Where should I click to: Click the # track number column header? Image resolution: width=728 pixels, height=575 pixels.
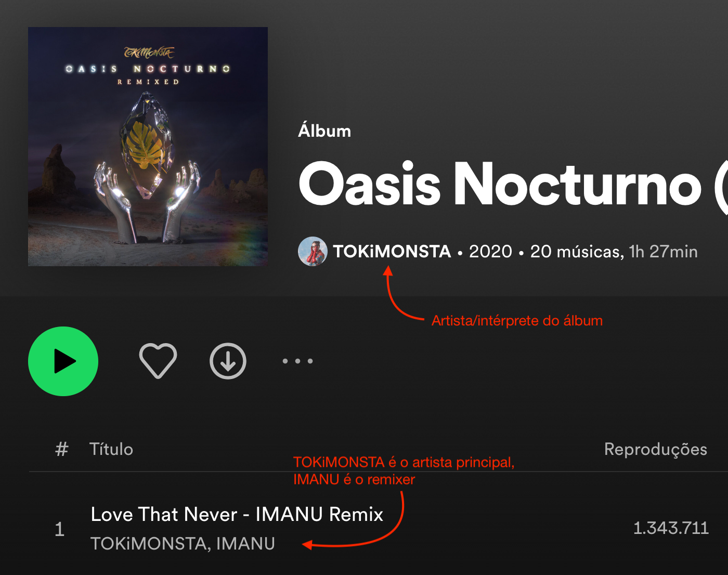(62, 449)
